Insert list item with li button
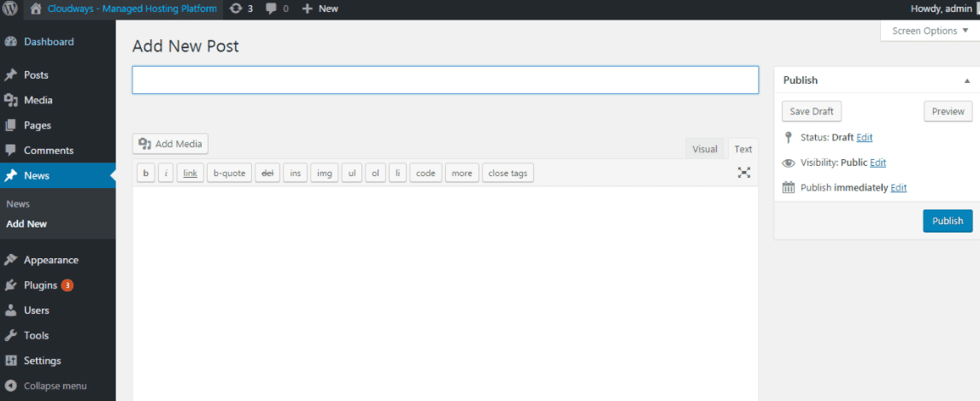Viewport: 980px width, 401px height. click(397, 174)
